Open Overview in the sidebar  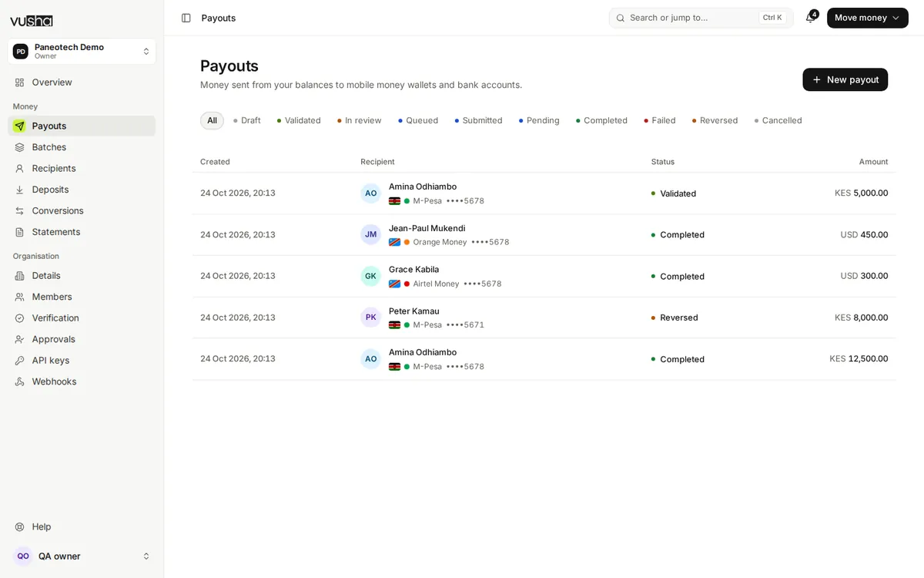(82, 82)
